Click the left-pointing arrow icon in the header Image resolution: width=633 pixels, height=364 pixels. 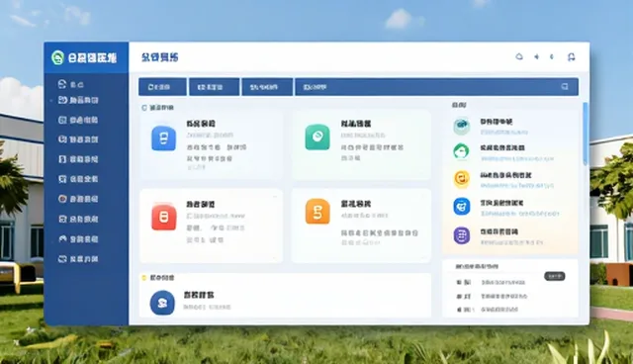(536, 57)
